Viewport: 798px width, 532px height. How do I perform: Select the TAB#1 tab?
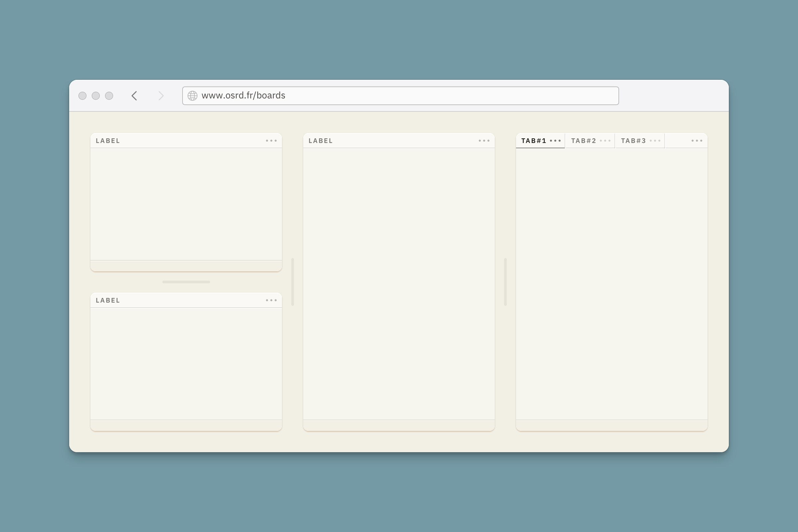click(533, 141)
